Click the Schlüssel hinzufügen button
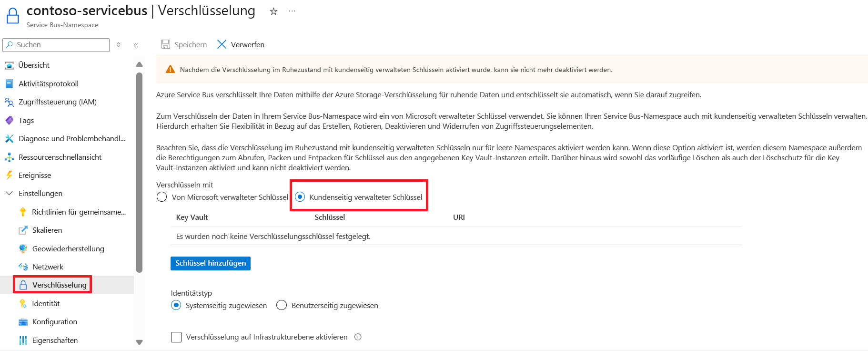Image resolution: width=868 pixels, height=351 pixels. tap(211, 263)
